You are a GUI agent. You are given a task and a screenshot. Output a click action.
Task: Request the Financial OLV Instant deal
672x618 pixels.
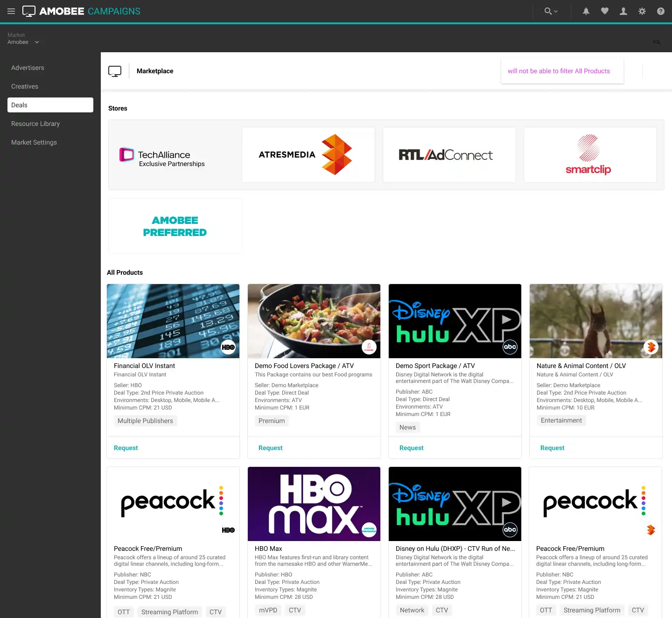tap(126, 448)
